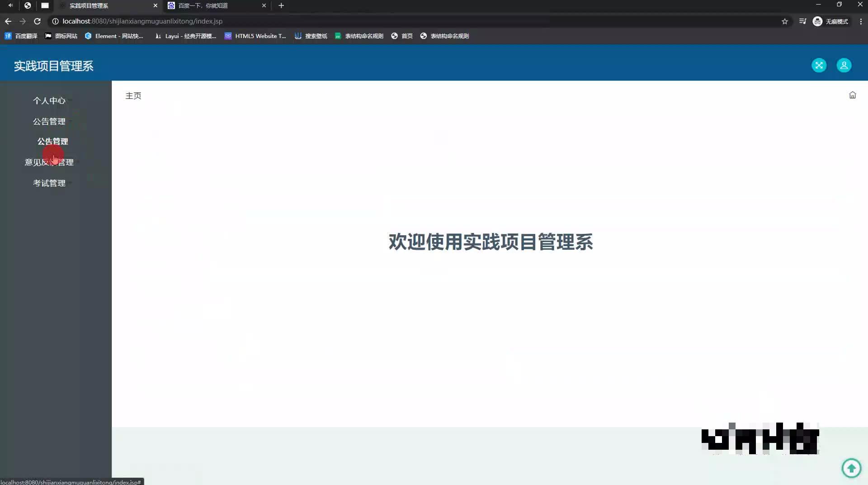This screenshot has height=485, width=868.
Task: Click the 主页 breadcrumb link
Action: pyautogui.click(x=133, y=95)
